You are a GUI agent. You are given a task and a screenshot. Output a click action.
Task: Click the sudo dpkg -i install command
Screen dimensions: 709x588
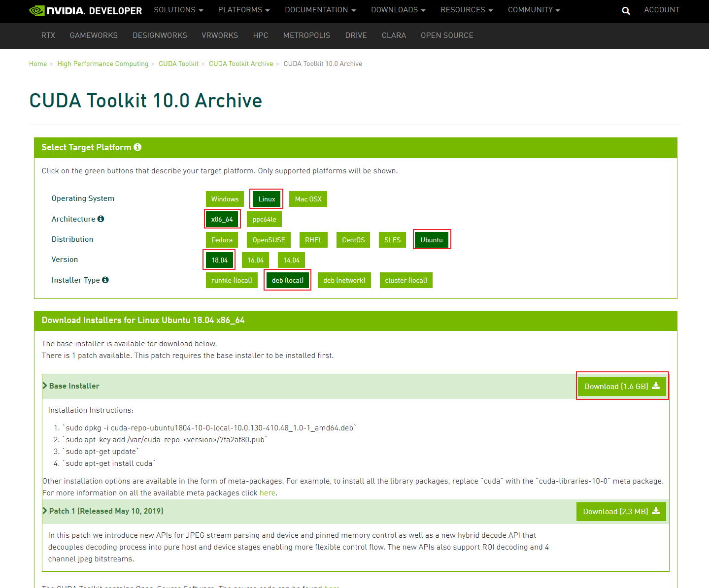tap(209, 428)
